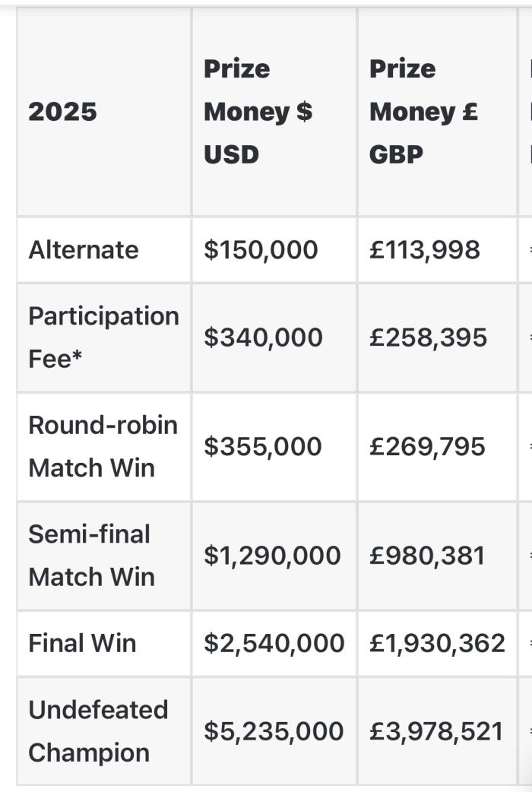This screenshot has height=792, width=532.
Task: Select the $355,000 USD cell
Action: pyautogui.click(x=262, y=446)
